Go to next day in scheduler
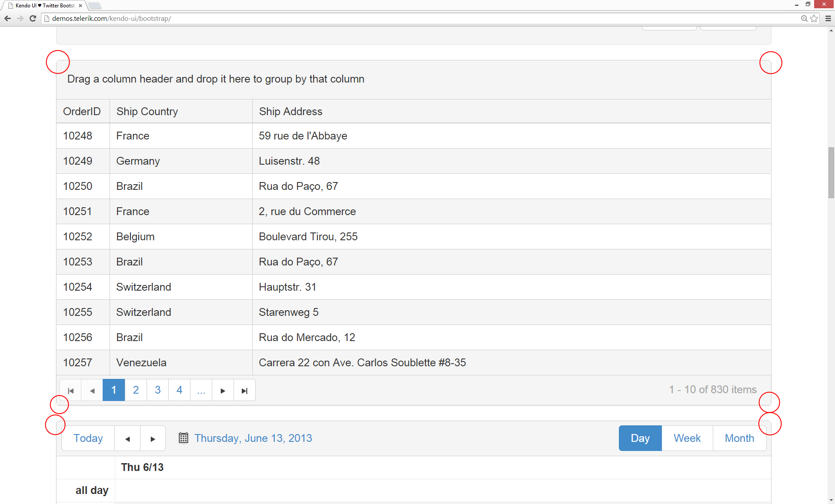 (x=153, y=439)
